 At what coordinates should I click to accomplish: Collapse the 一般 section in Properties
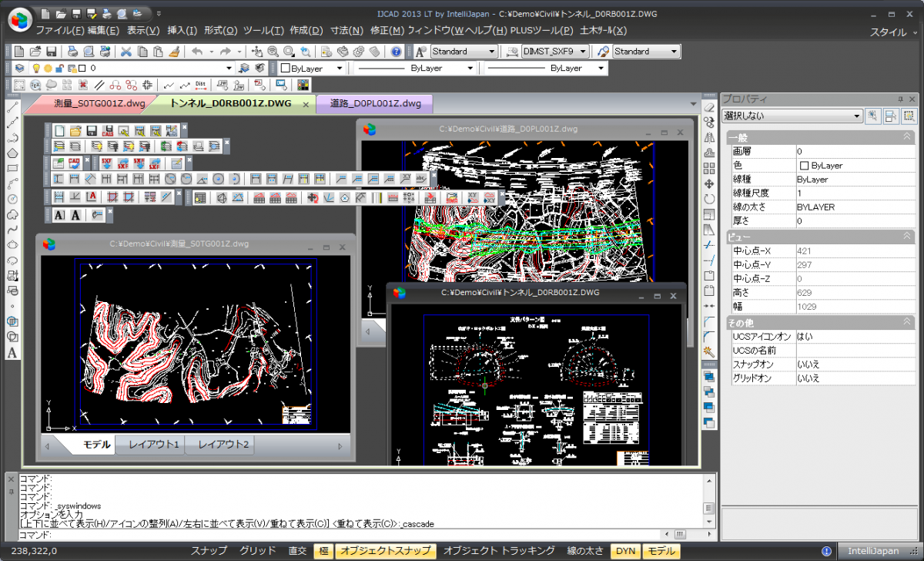(x=907, y=136)
